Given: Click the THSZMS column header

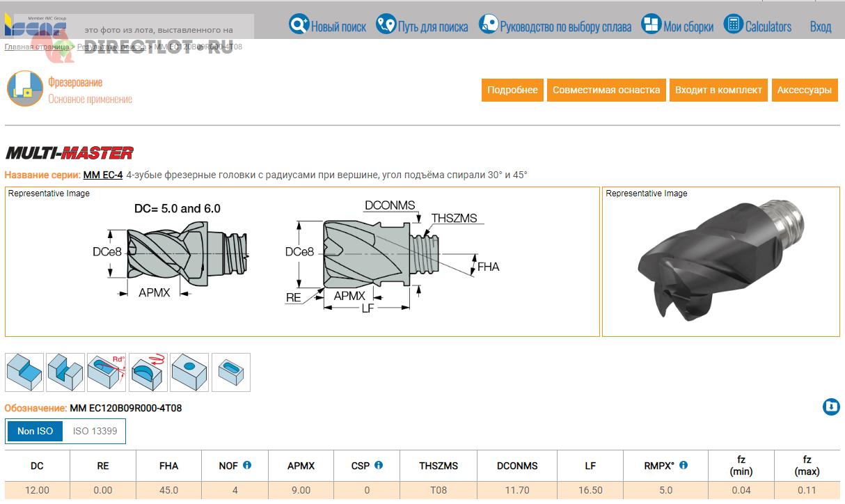Looking at the screenshot, I should pyautogui.click(x=439, y=466).
